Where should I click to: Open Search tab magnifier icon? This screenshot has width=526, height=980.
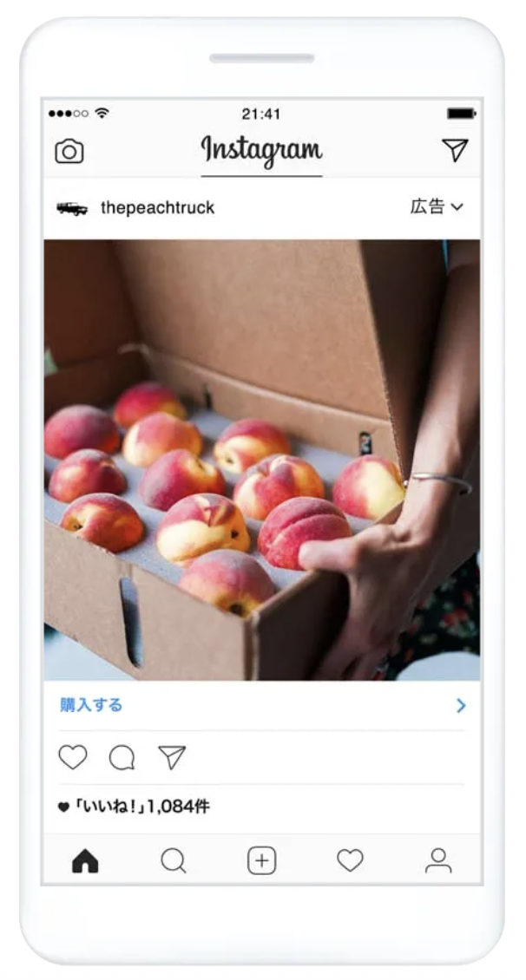[174, 860]
